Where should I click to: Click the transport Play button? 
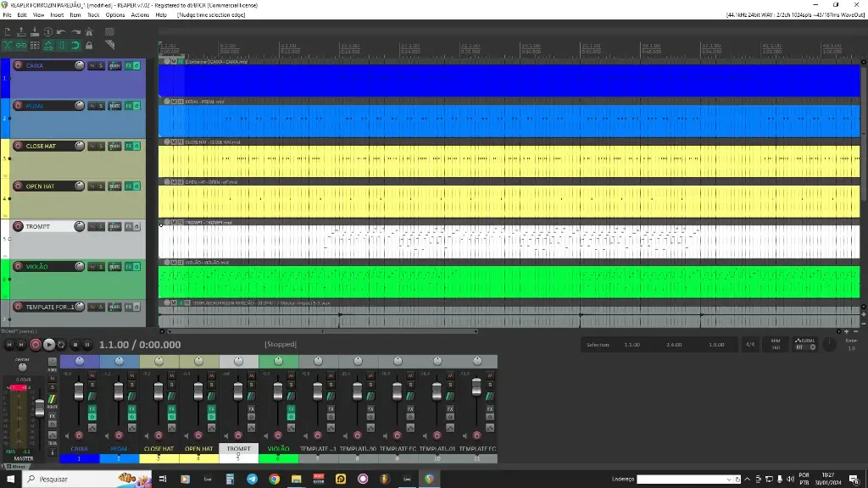pyautogui.click(x=49, y=345)
